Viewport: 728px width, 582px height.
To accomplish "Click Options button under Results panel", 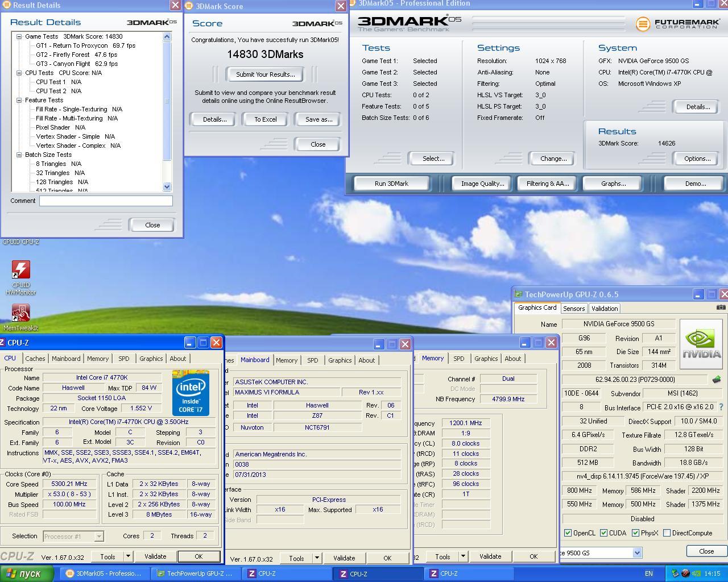I will tap(697, 159).
